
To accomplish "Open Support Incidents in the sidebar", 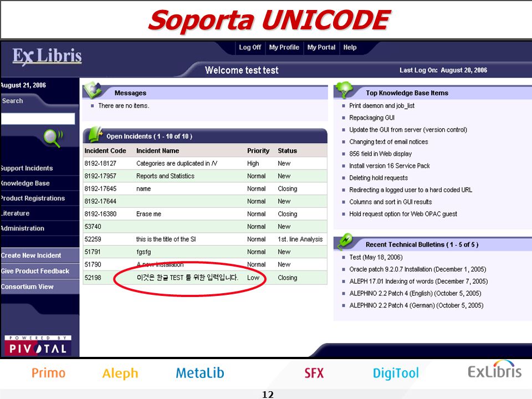I will (27, 168).
